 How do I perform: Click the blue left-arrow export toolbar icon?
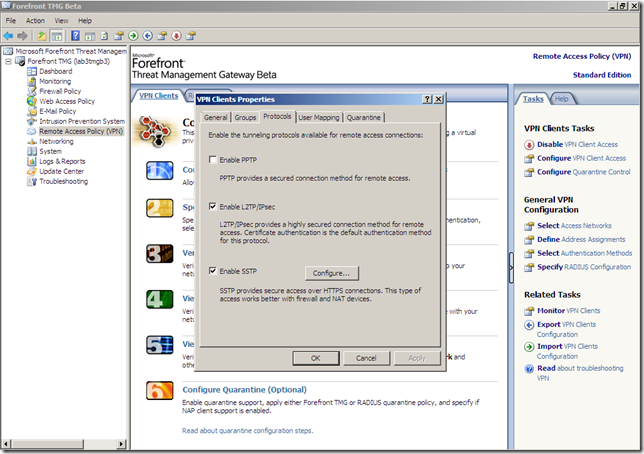tap(148, 36)
